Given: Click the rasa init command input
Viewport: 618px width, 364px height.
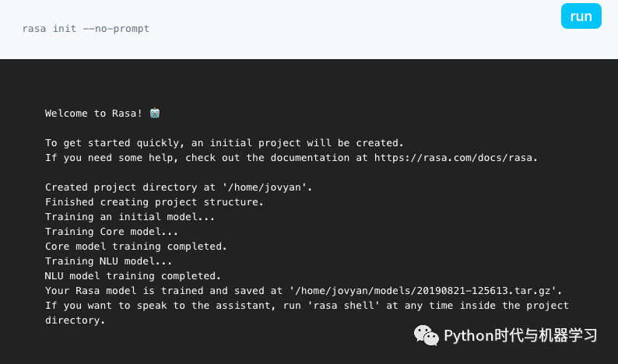Looking at the screenshot, I should tap(86, 29).
